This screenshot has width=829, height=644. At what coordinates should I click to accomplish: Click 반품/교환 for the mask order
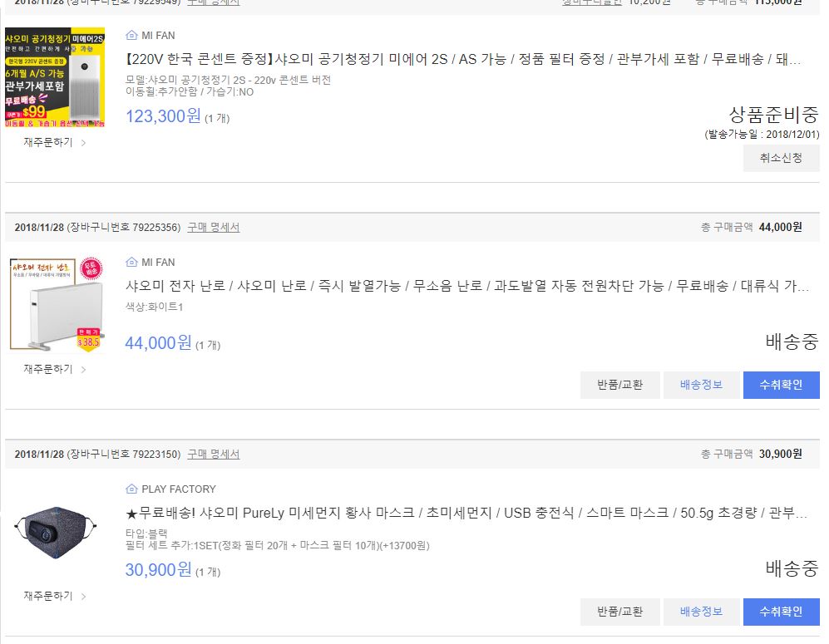[619, 612]
